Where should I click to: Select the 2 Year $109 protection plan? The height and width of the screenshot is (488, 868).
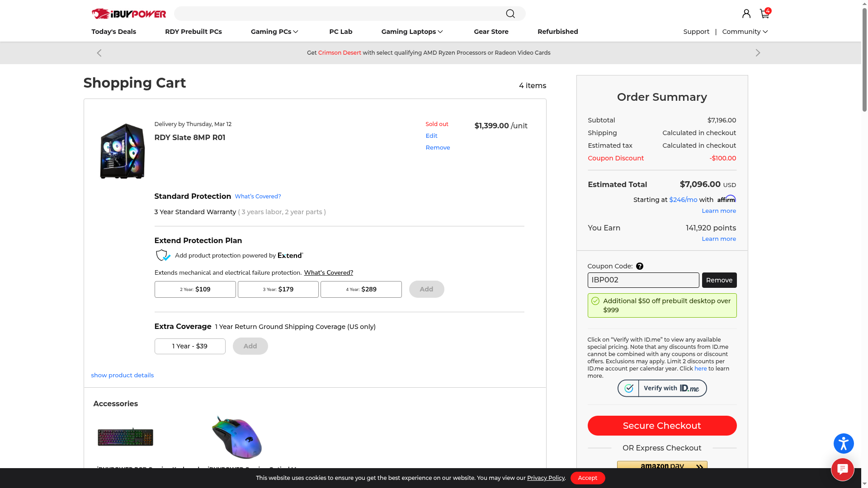195,289
